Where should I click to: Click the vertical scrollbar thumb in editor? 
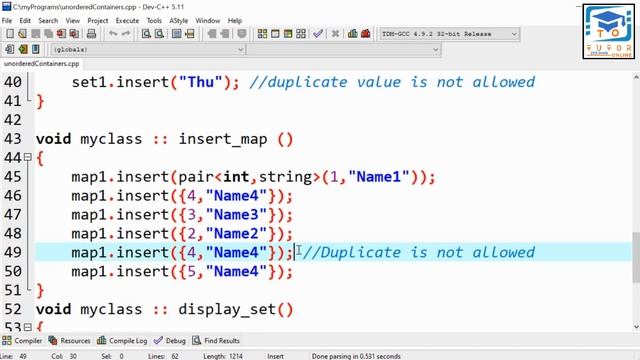click(x=636, y=257)
